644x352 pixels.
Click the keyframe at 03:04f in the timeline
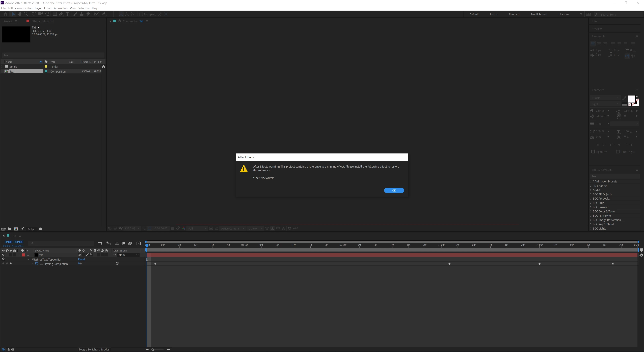(x=449, y=264)
